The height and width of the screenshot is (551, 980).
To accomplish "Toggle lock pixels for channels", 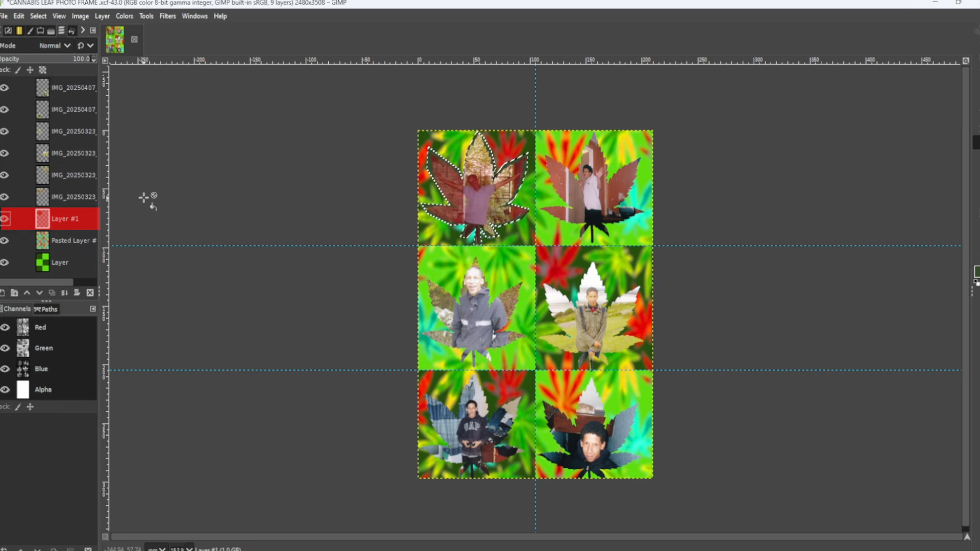I will [18, 407].
